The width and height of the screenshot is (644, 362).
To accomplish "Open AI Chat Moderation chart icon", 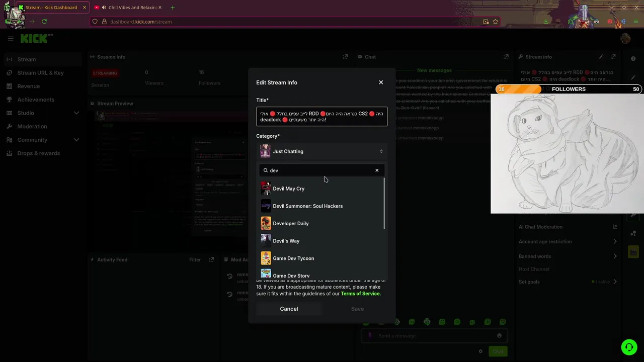I will coord(615,227).
